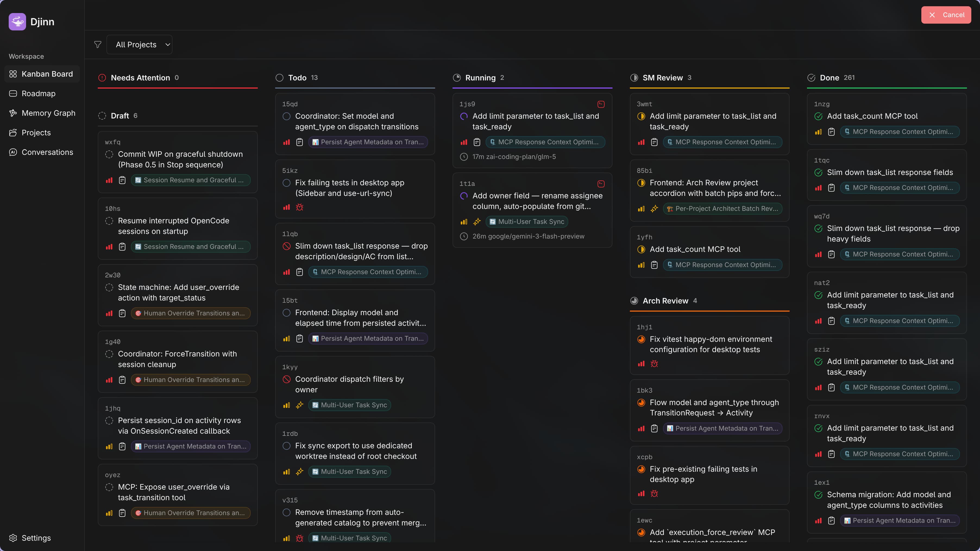This screenshot has width=980, height=551.
Task: Click the Projects sidebar icon
Action: click(x=13, y=132)
